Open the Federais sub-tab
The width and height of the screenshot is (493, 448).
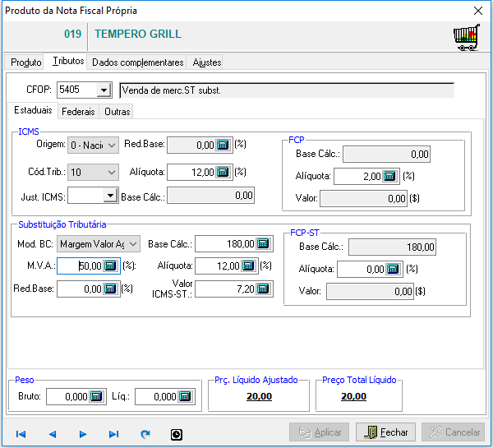78,112
